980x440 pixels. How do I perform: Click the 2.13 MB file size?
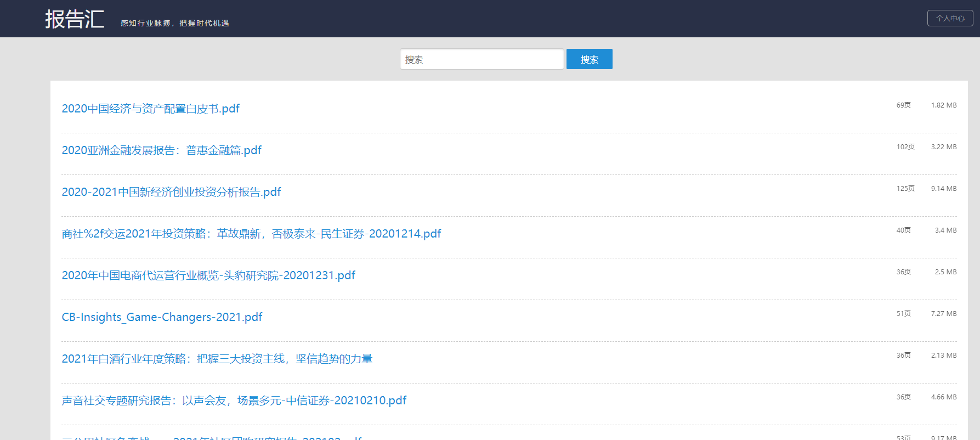(943, 356)
